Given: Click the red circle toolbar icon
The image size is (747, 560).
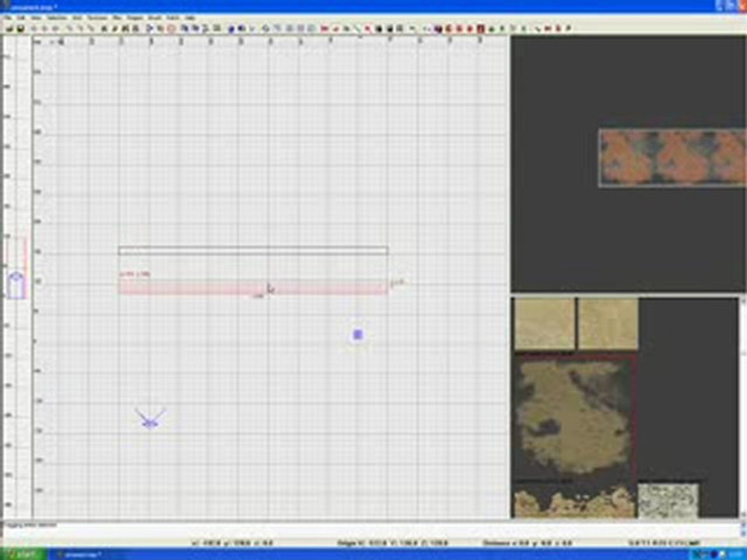Looking at the screenshot, I should point(171,29).
